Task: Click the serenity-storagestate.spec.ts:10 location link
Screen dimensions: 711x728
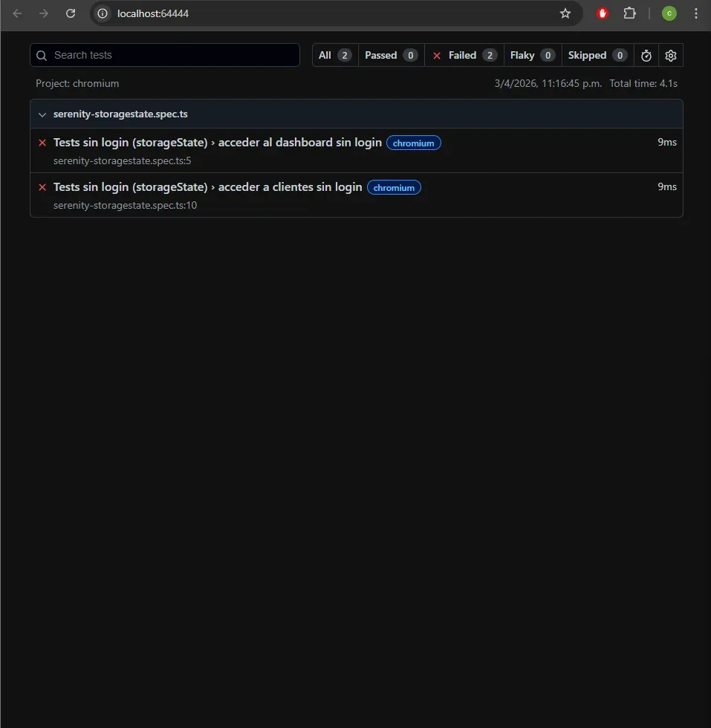Action: [125, 205]
